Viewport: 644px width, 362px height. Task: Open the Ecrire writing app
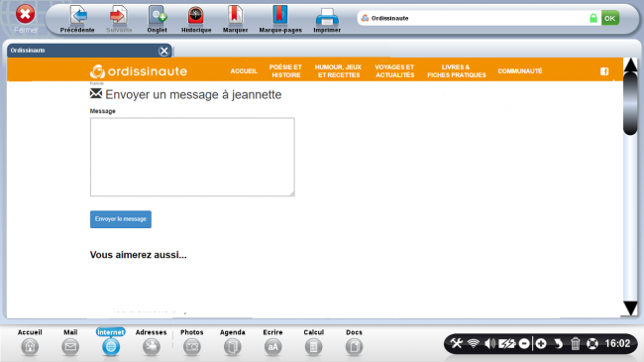[x=272, y=342]
